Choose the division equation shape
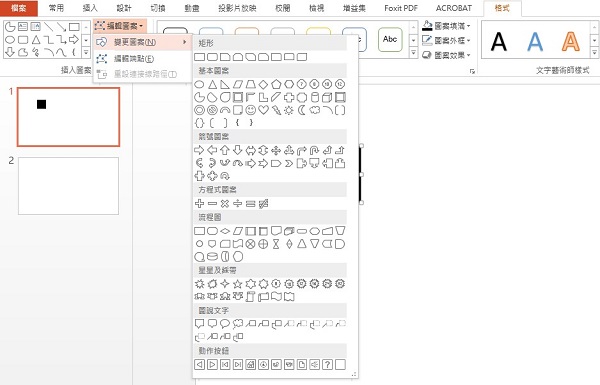600x385 pixels. [x=238, y=204]
